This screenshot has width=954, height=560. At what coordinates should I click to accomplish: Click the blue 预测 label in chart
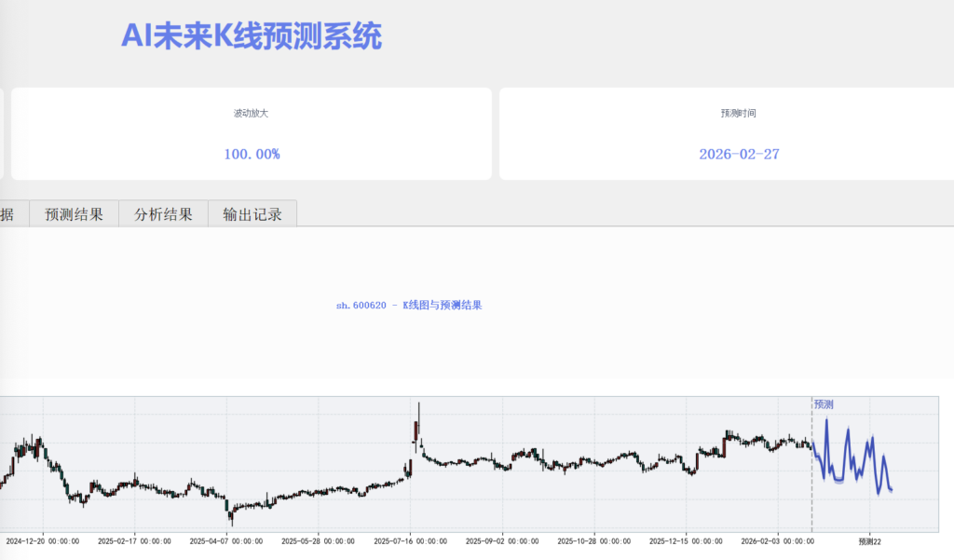(x=824, y=404)
